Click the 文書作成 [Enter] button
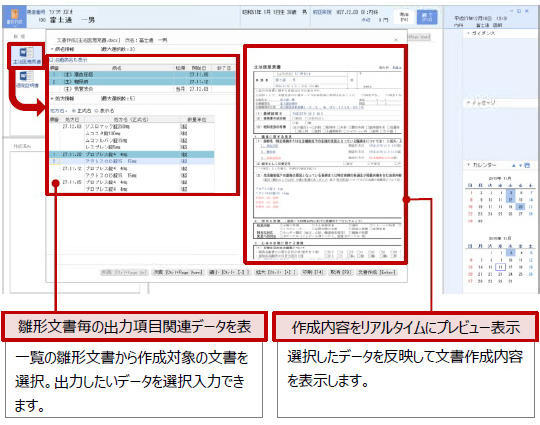 tap(377, 272)
